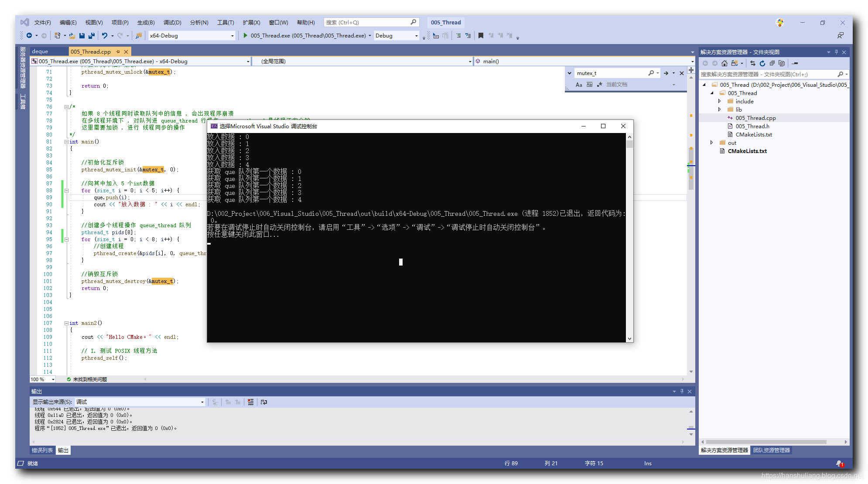
Task: Click the 服务器资源管理器 side tab
Action: click(x=23, y=68)
